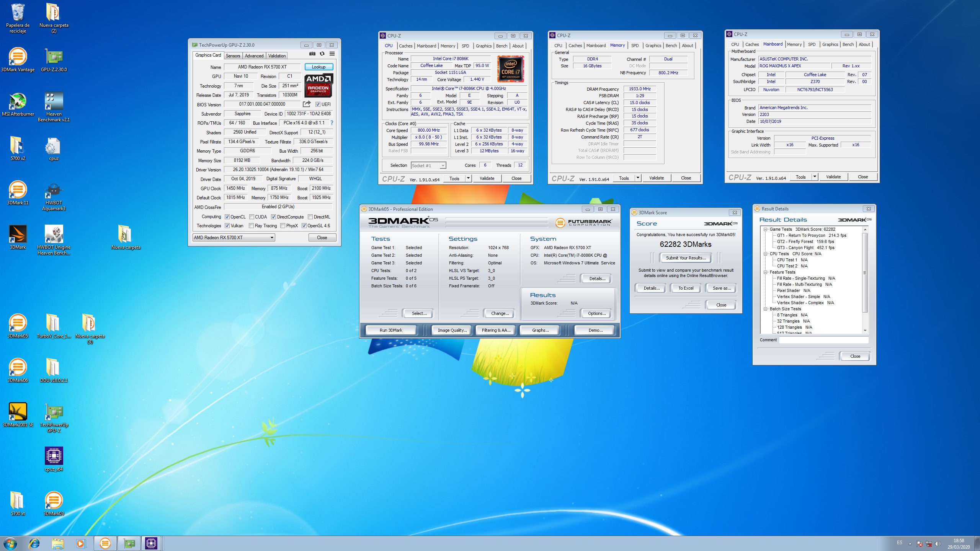This screenshot has width=980, height=551.
Task: Click the AMD Radeon Graphics logo
Action: [x=318, y=86]
